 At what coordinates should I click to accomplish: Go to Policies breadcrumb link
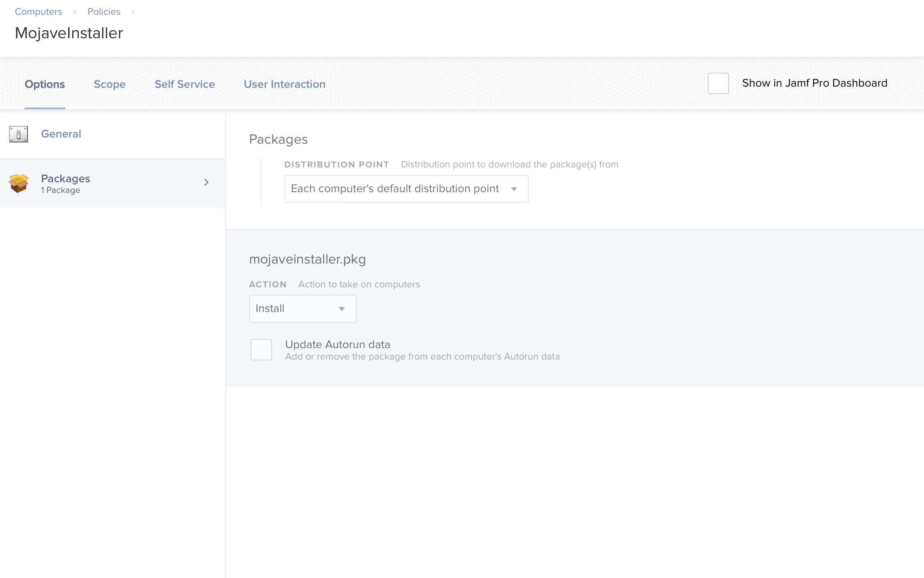coord(104,11)
